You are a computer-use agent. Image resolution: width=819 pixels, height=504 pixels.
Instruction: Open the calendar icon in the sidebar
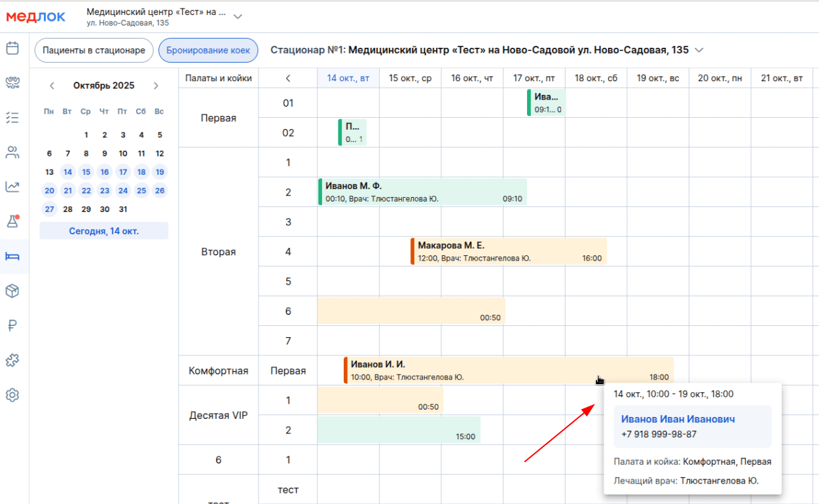[x=12, y=48]
